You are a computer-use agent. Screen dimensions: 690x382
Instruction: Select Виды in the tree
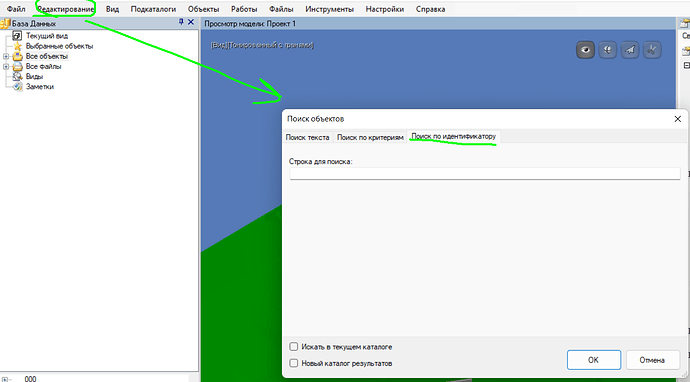click(x=34, y=77)
